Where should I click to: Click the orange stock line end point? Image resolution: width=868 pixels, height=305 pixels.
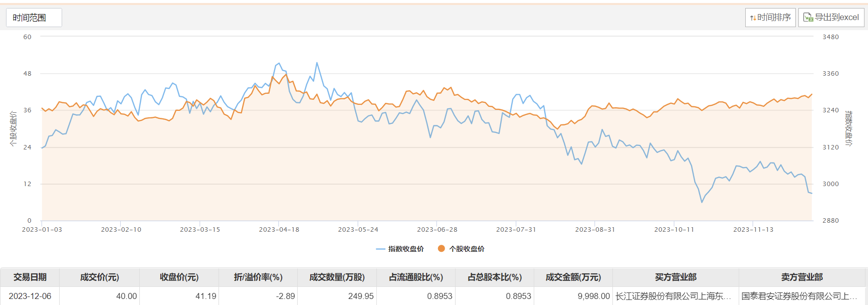(x=812, y=94)
